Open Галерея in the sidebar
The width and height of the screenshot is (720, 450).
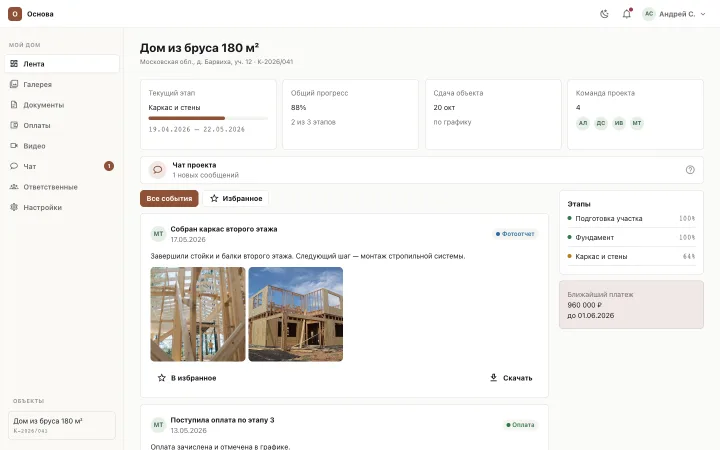point(62,84)
